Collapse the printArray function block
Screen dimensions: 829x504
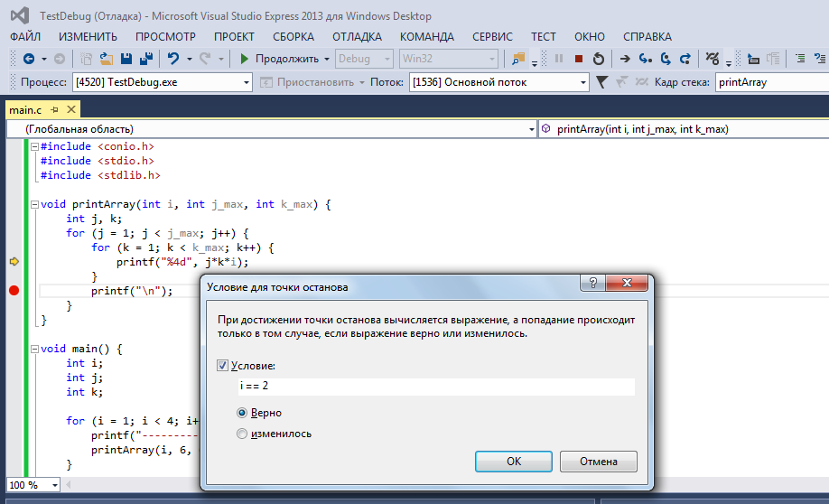[35, 204]
